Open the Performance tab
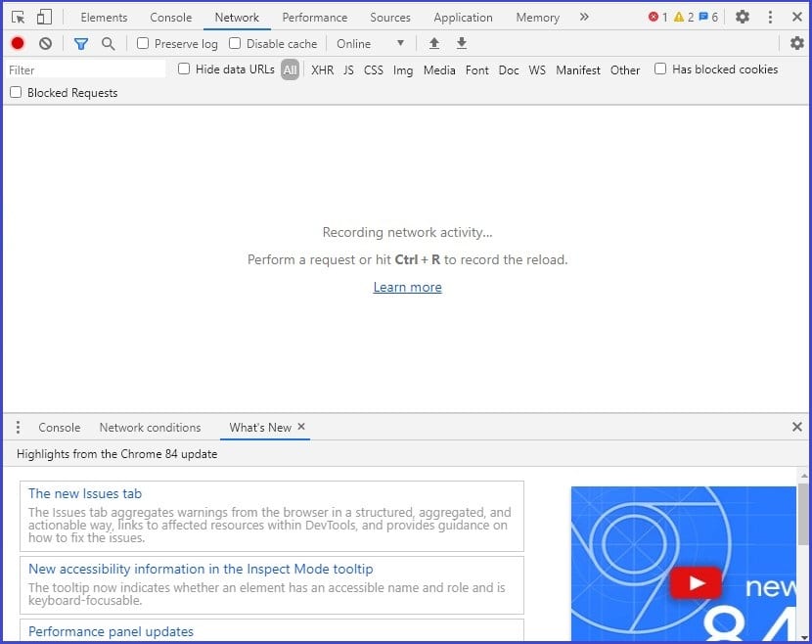This screenshot has height=644, width=812. coord(315,18)
